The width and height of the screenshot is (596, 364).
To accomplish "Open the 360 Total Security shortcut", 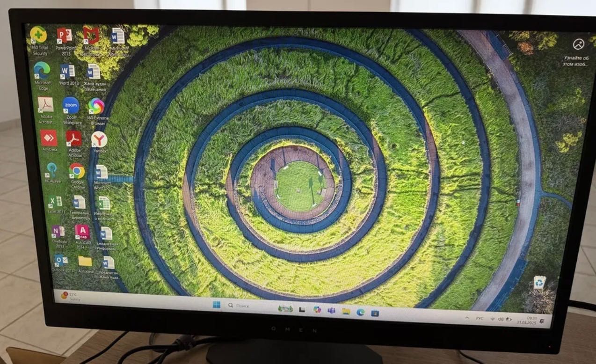I will click(x=39, y=40).
